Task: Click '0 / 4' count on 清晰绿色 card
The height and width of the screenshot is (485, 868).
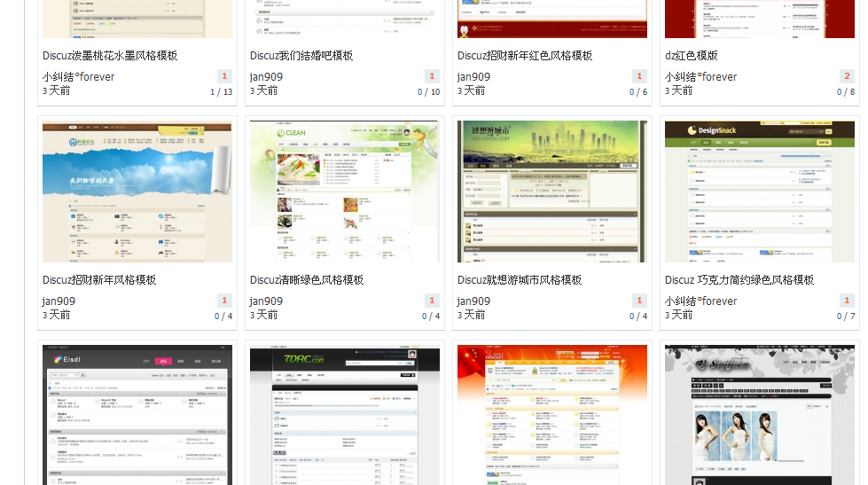Action: [431, 317]
